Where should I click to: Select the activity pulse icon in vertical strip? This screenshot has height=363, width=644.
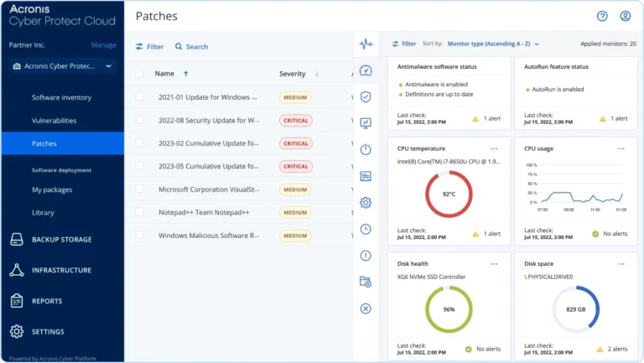point(366,44)
